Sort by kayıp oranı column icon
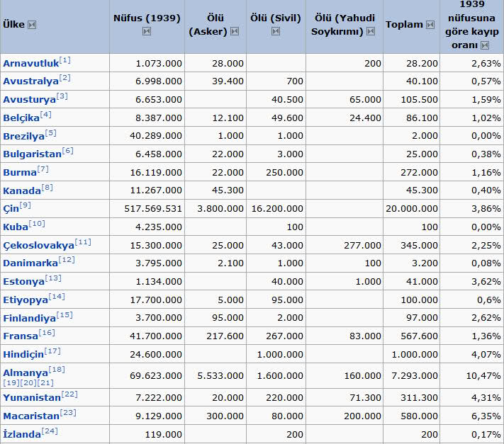The image size is (504, 444). click(x=485, y=45)
